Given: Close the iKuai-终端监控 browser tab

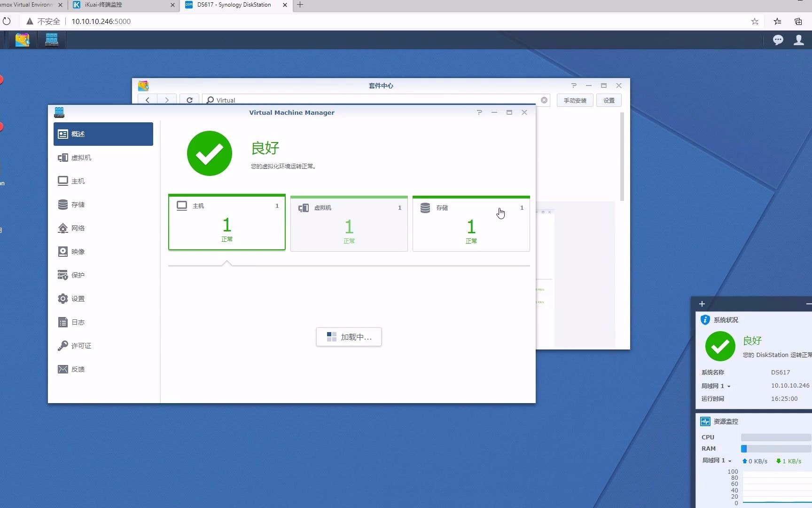Looking at the screenshot, I should 172,5.
